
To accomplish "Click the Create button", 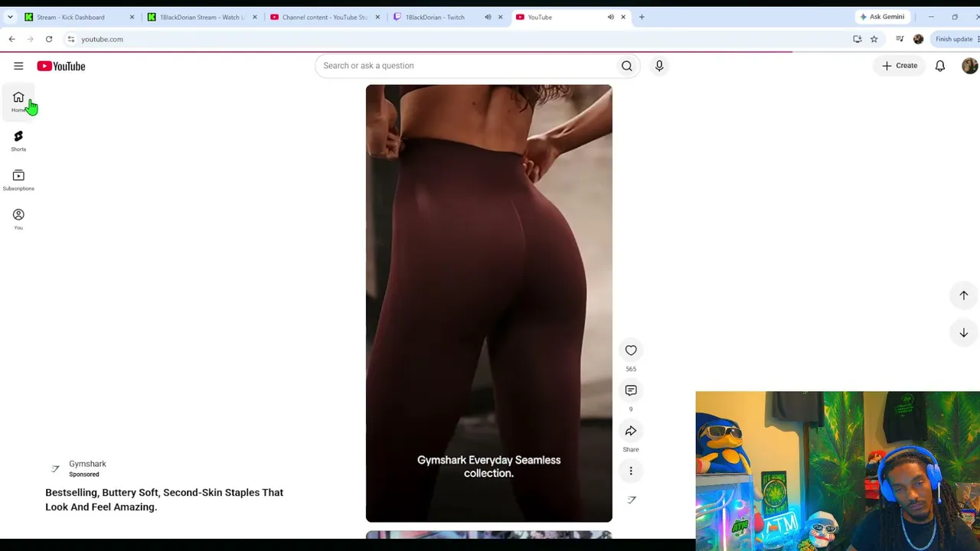I will click(900, 66).
